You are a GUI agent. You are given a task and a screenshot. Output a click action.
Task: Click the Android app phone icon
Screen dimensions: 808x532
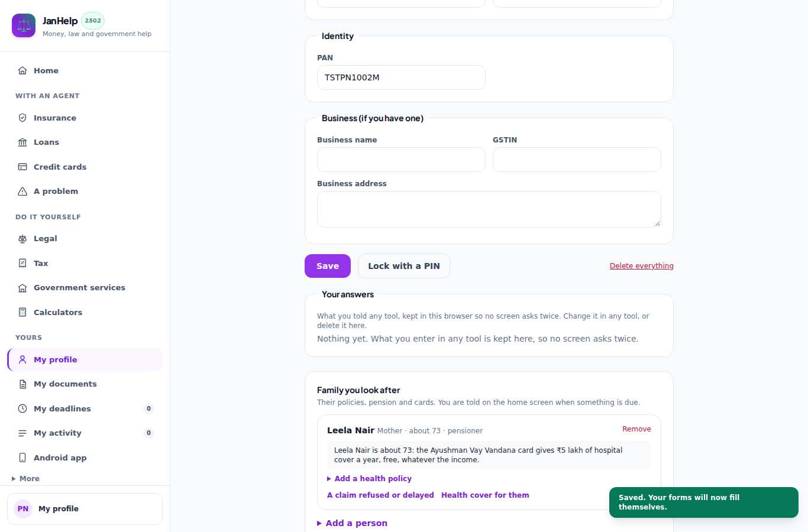[22, 458]
